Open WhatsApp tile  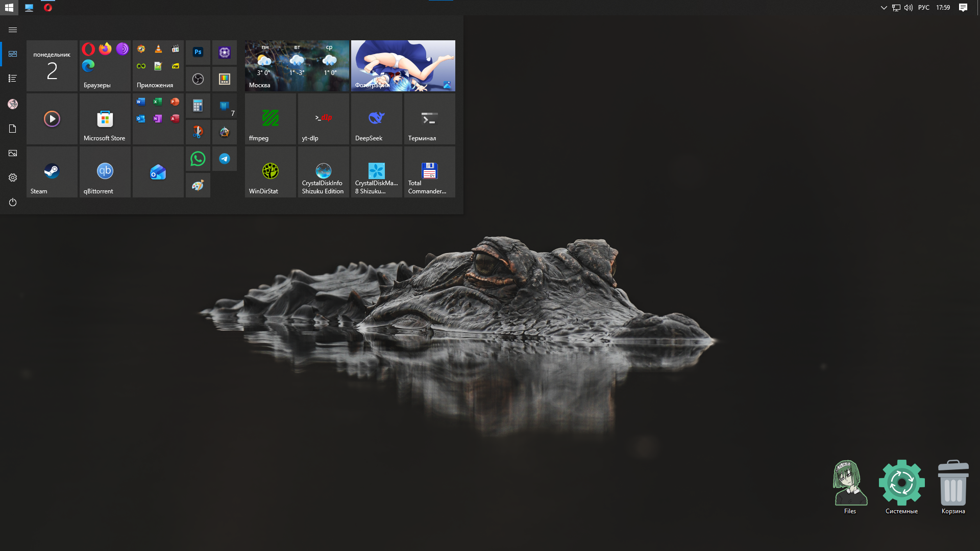click(198, 159)
